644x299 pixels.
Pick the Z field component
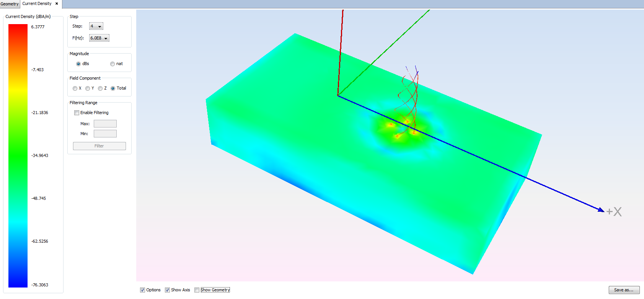coord(100,88)
